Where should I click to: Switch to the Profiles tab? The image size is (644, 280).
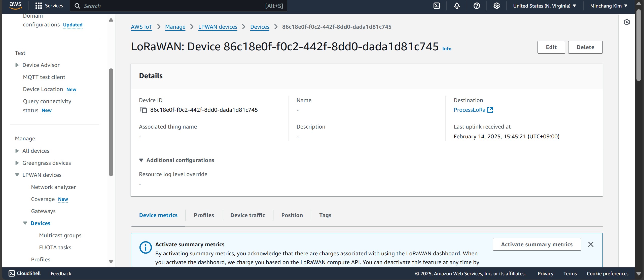pos(204,215)
